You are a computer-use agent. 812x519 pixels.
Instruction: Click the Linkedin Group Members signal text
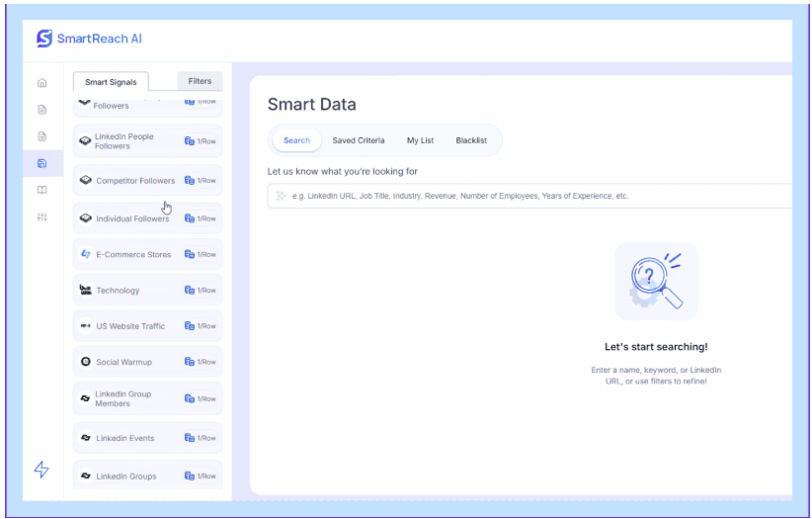coord(123,398)
